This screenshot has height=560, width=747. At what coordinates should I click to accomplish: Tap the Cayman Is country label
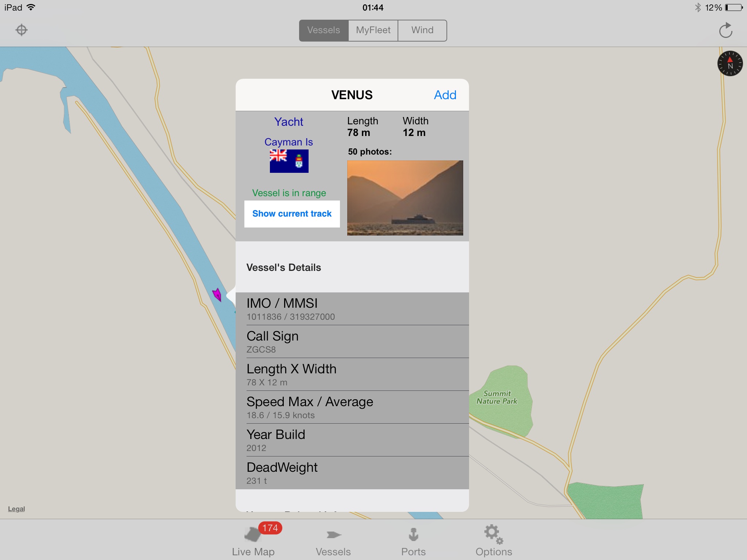289,142
